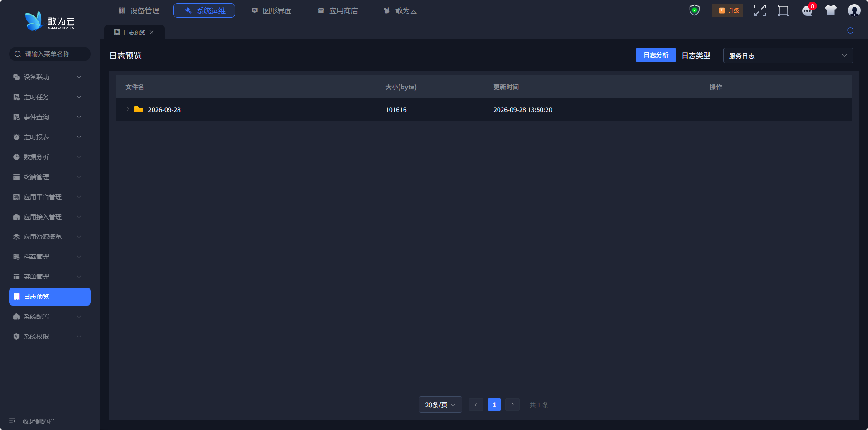Select 日志预览 in the sidebar
Viewport: 868px width, 430px height.
(x=50, y=297)
